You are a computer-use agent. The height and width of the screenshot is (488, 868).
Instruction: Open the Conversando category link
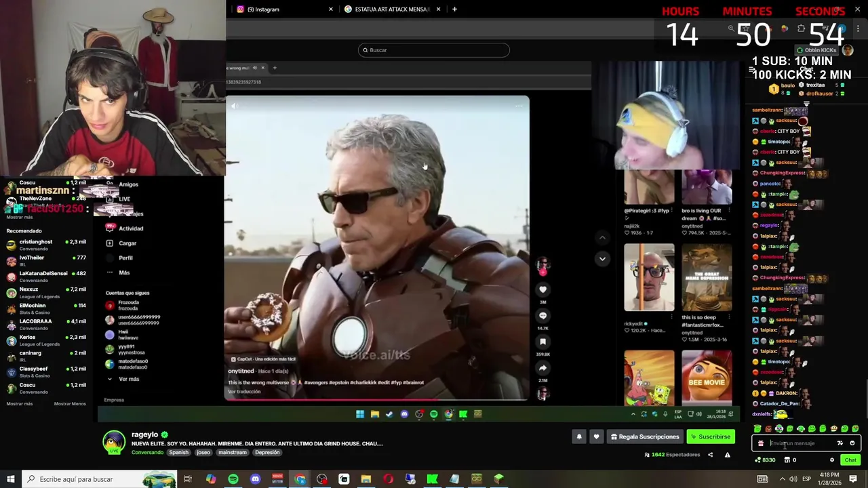click(147, 453)
